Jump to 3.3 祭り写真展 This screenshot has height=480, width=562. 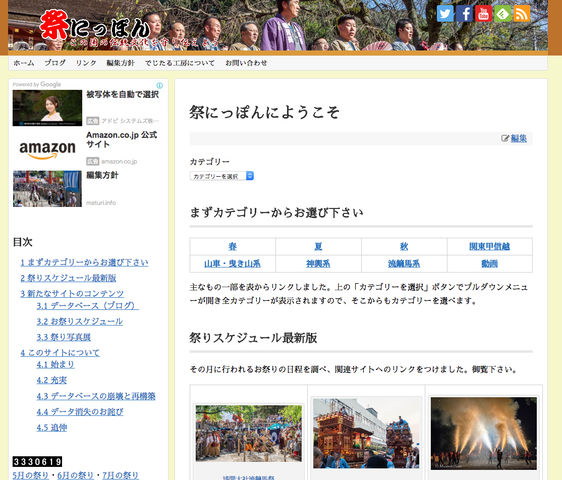tap(63, 337)
